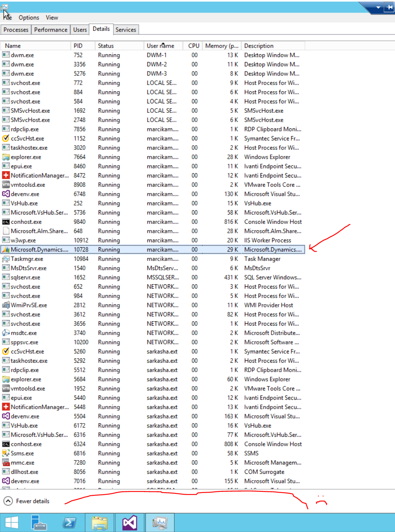Image resolution: width=395 pixels, height=532 pixels.
Task: Open the Processes tab
Action: click(x=16, y=30)
